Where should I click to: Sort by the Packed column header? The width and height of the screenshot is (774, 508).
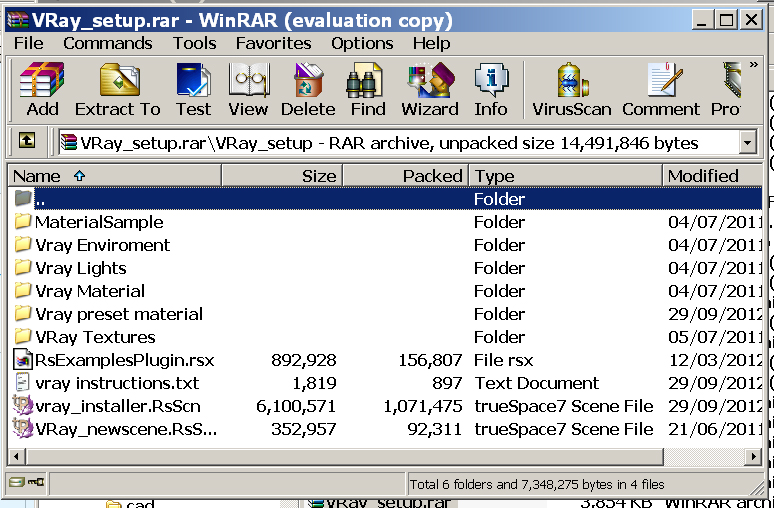point(405,176)
